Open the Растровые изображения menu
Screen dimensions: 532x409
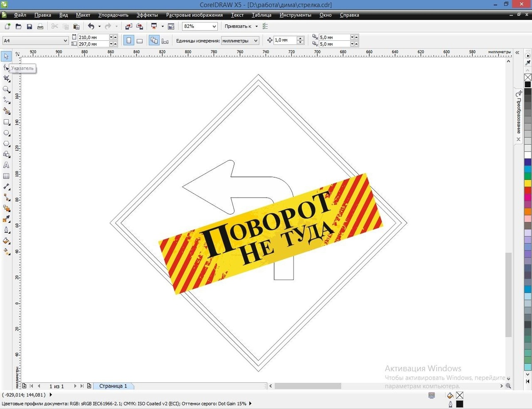[x=194, y=15]
